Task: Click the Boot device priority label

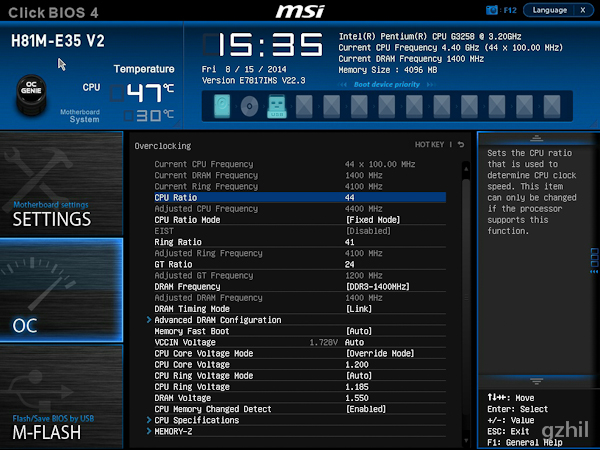Action: (x=387, y=84)
